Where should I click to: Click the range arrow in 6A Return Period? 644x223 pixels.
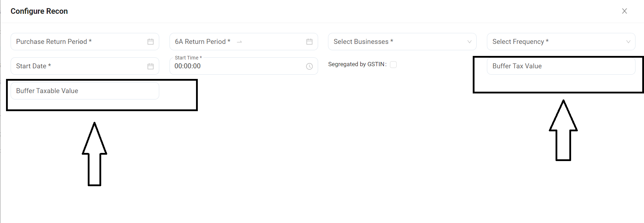point(240,42)
